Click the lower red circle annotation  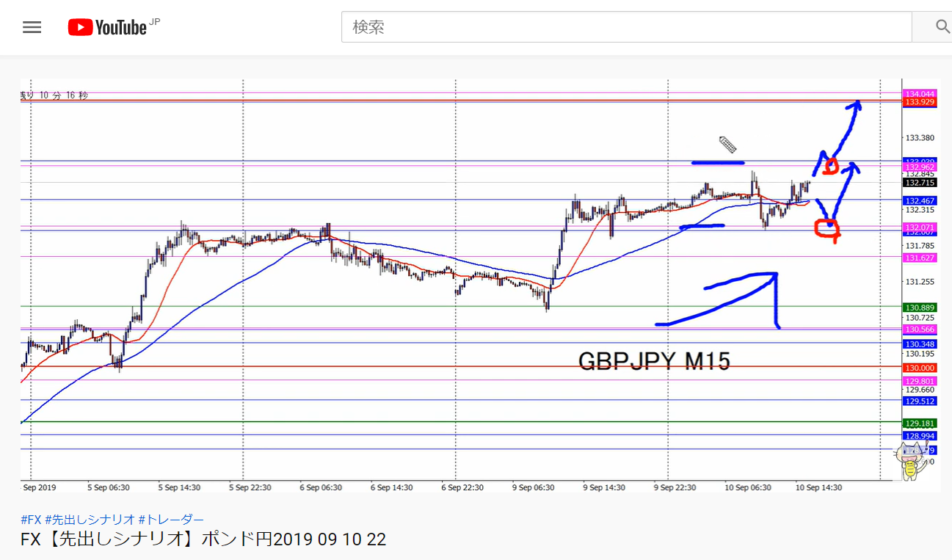coord(826,229)
